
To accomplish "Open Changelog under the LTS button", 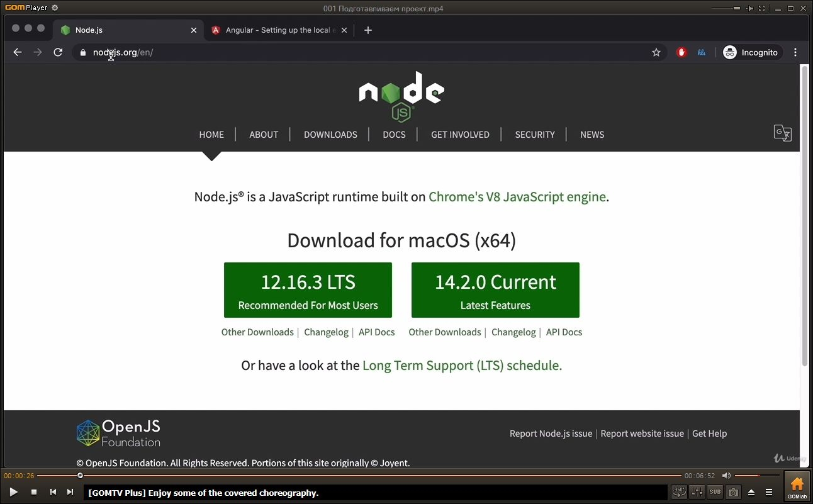I will [x=326, y=332].
